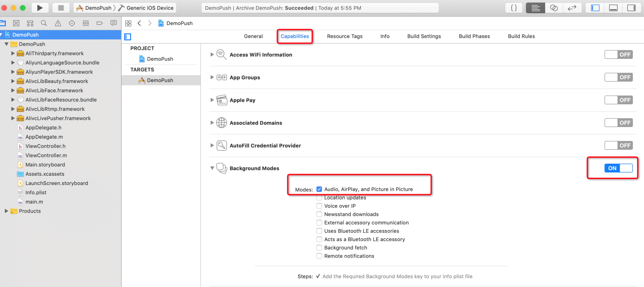Enable External accessory communication mode
The image size is (644, 287).
click(319, 223)
